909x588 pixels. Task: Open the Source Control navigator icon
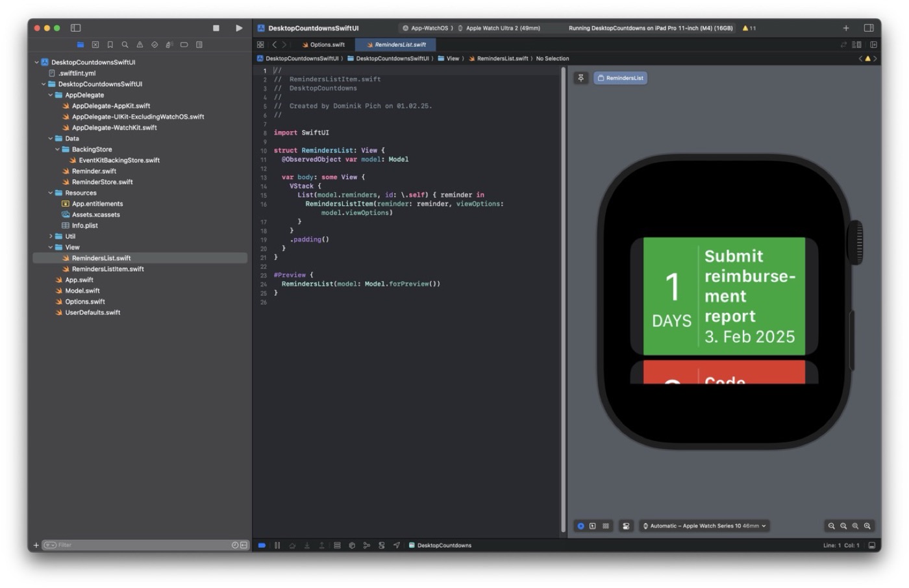tap(95, 45)
